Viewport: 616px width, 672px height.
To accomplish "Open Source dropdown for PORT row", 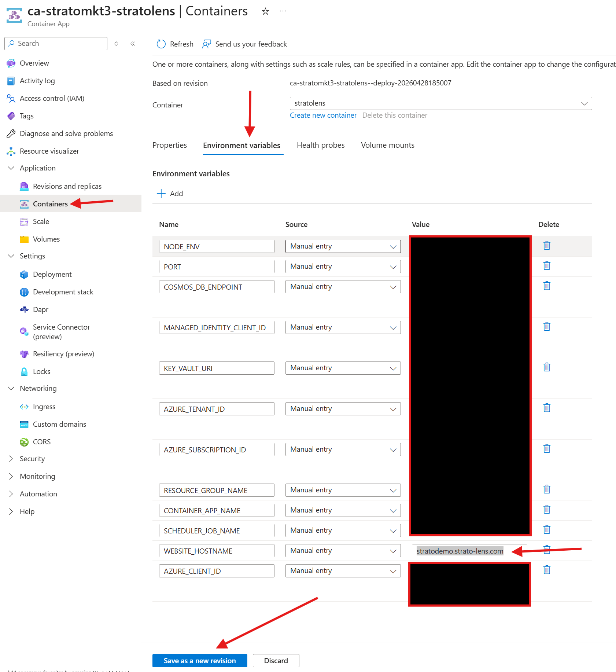I will pyautogui.click(x=343, y=267).
